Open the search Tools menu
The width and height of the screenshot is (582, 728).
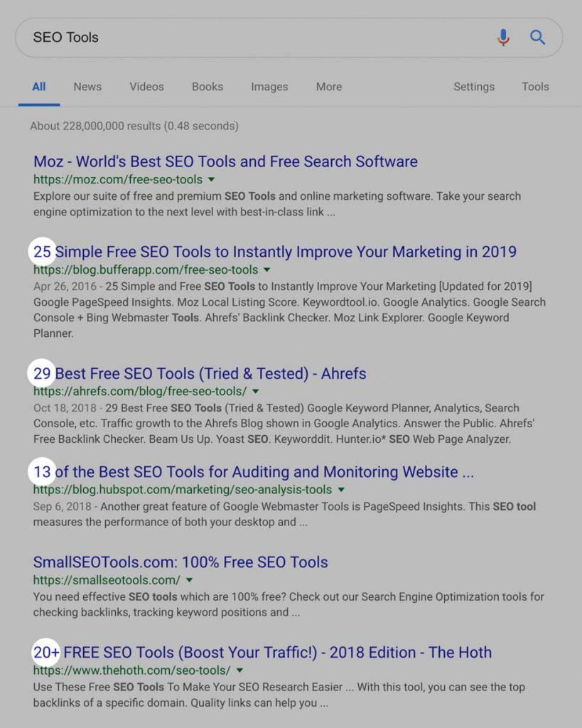pos(535,87)
